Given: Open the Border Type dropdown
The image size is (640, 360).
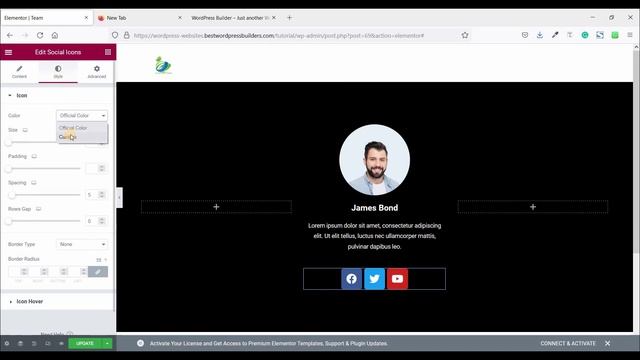Looking at the screenshot, I should 82,244.
